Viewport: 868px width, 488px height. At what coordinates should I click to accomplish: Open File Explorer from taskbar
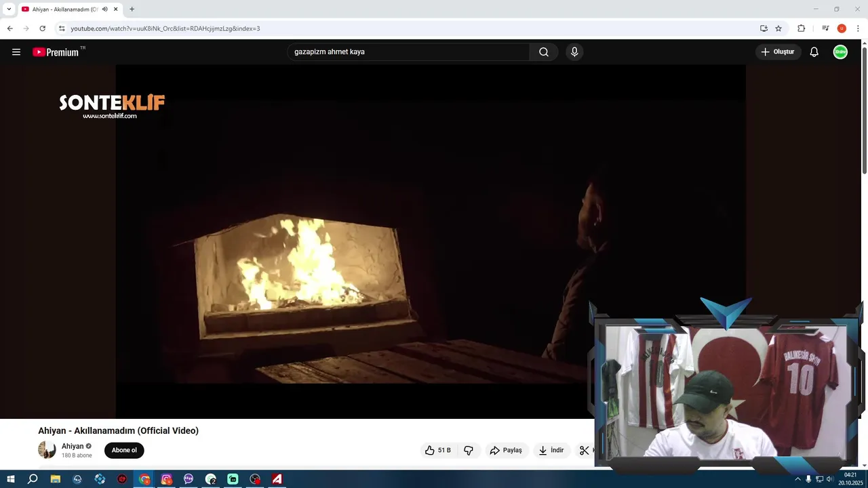56,479
